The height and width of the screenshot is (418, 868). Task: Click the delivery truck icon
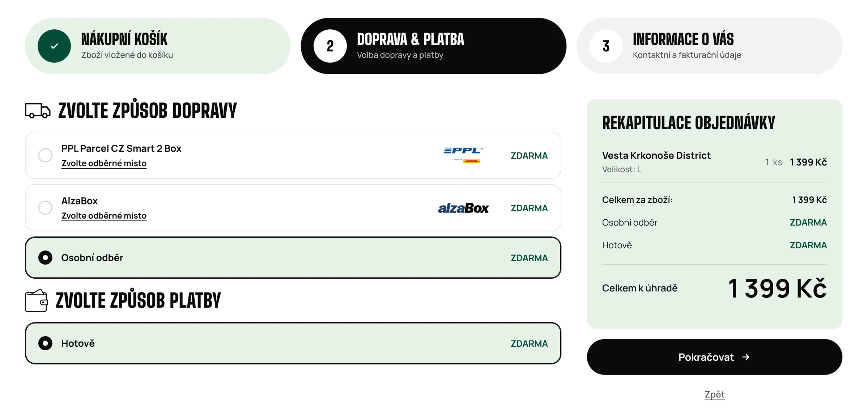[38, 110]
